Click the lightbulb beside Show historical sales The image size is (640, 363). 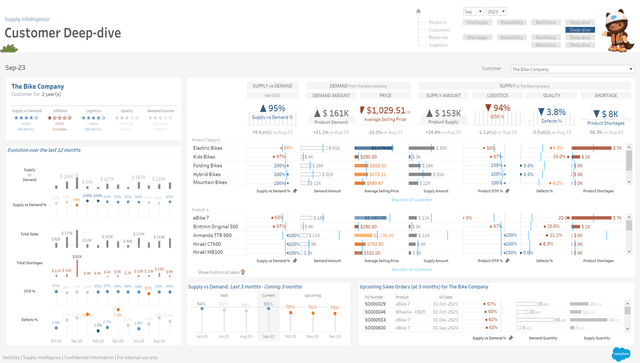click(243, 272)
